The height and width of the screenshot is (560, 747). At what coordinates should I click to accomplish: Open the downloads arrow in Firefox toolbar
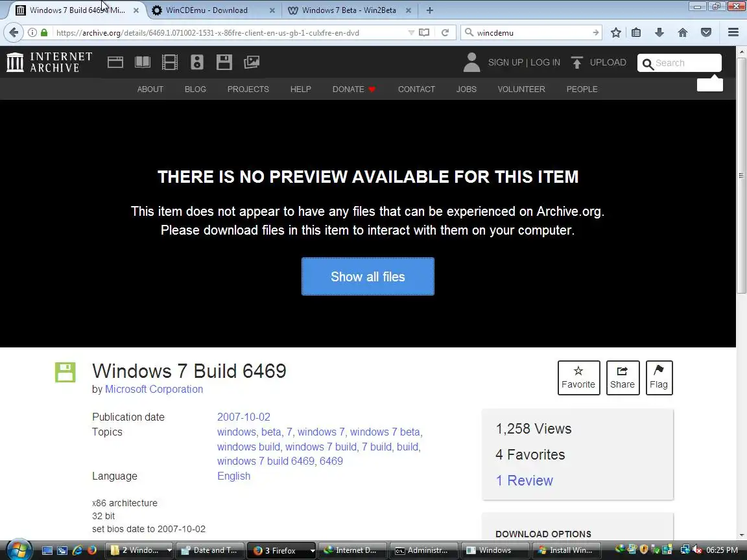coord(659,32)
